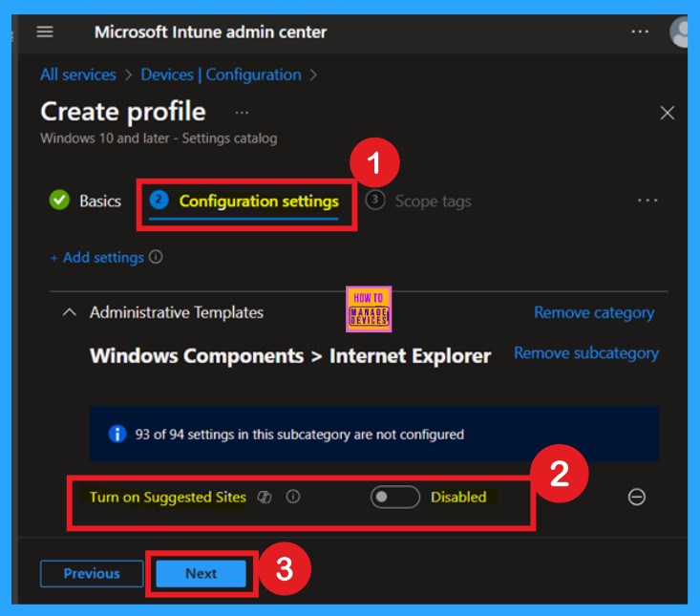Screen dimensions: 700x616
Task: Click the Previous button
Action: click(x=92, y=574)
